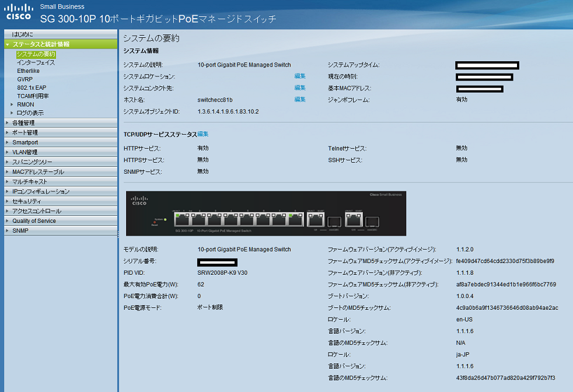Select port 8 on the switch image

[295, 219]
